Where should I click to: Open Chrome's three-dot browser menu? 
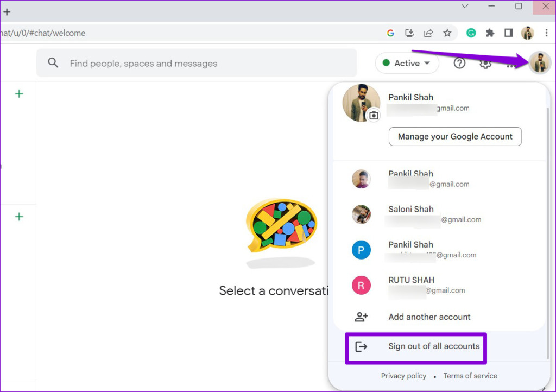pos(547,33)
